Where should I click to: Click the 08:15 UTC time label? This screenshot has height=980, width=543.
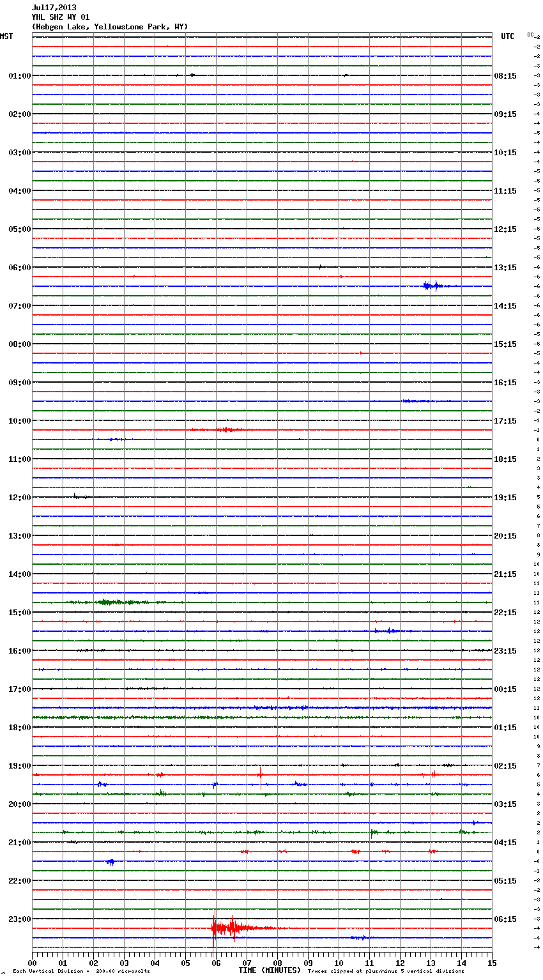tap(505, 76)
